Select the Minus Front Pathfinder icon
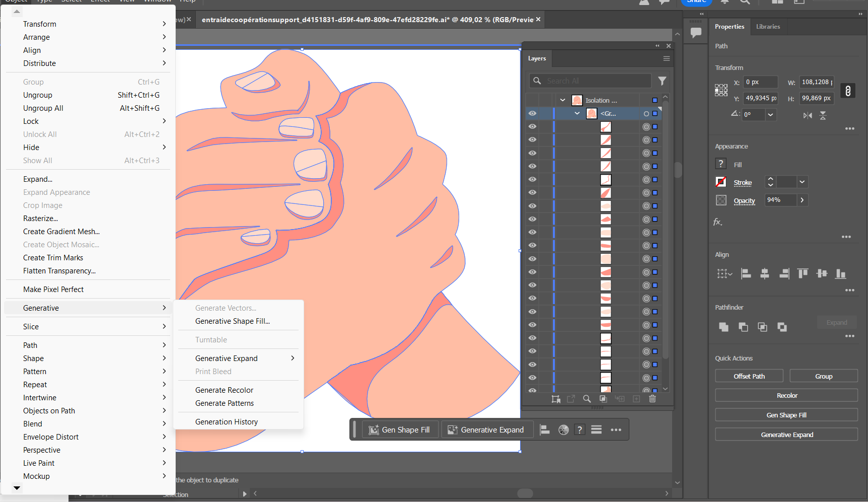The image size is (868, 502). (x=743, y=327)
